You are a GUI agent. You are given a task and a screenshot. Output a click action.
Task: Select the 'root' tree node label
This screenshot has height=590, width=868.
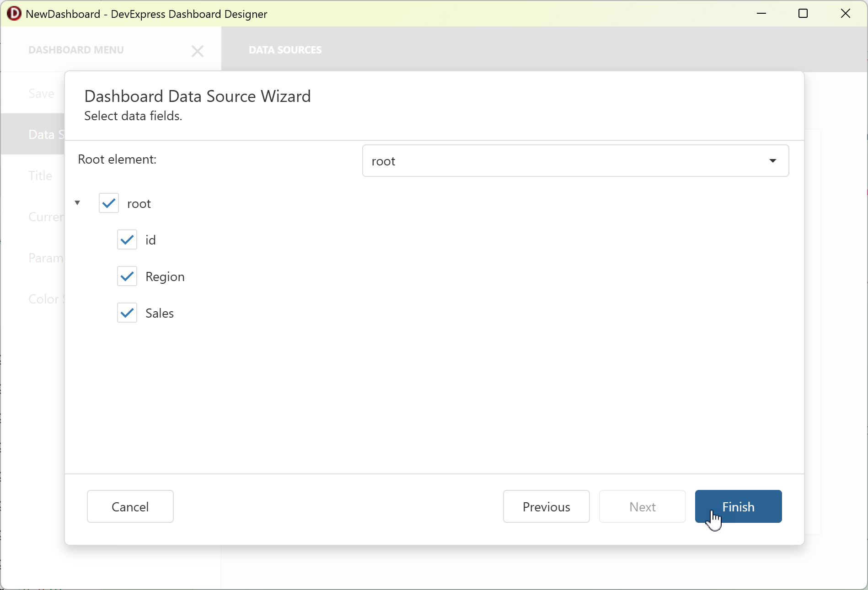click(139, 203)
